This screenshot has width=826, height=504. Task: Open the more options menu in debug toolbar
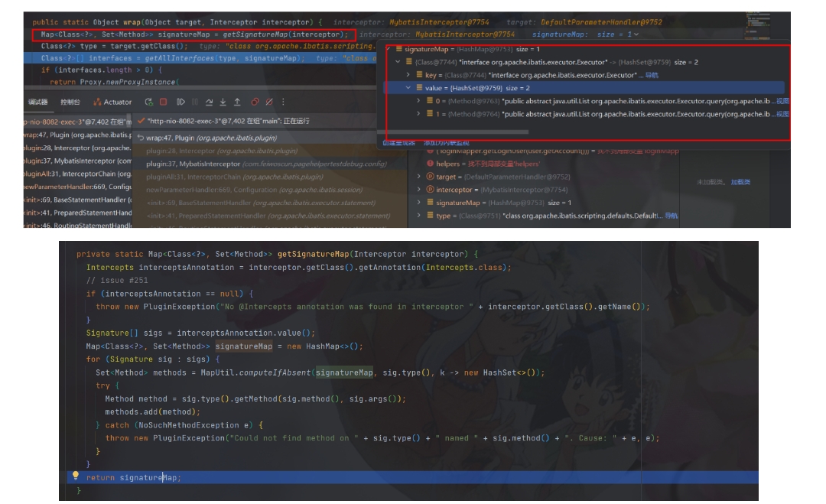pyautogui.click(x=282, y=102)
